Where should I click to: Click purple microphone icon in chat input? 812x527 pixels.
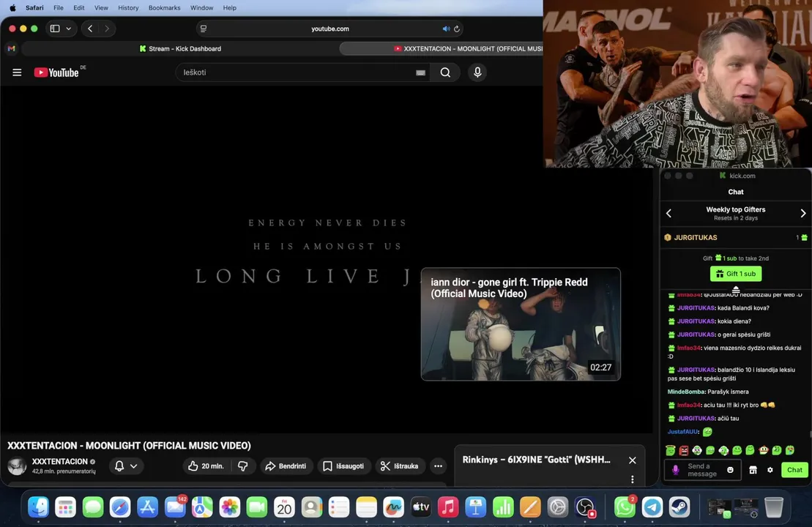click(x=675, y=469)
